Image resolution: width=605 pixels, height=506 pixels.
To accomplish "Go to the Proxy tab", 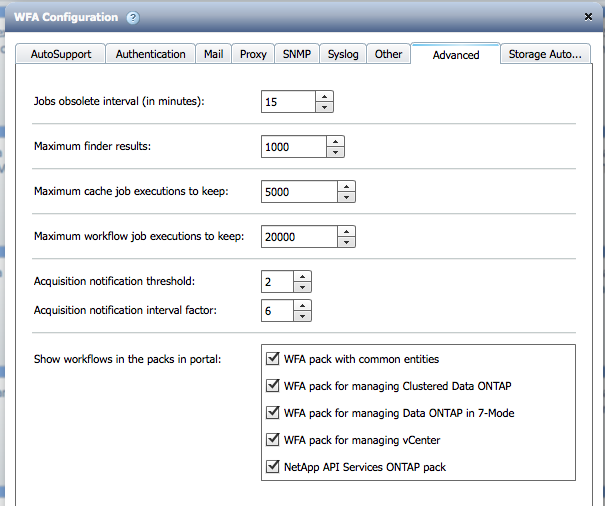I will 253,54.
